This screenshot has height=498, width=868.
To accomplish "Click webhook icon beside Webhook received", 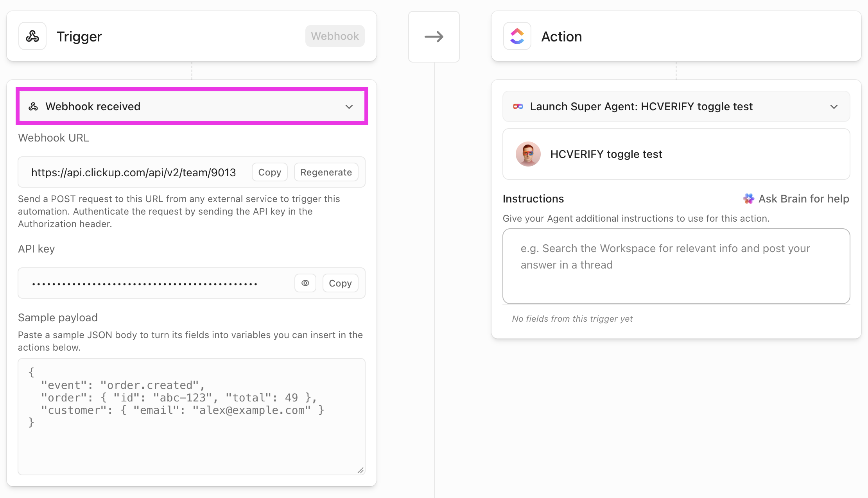I will (34, 106).
